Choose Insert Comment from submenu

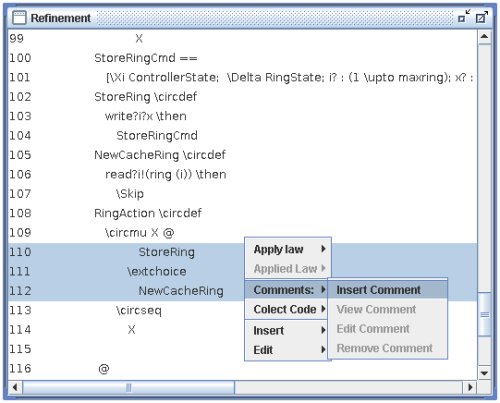click(x=387, y=290)
